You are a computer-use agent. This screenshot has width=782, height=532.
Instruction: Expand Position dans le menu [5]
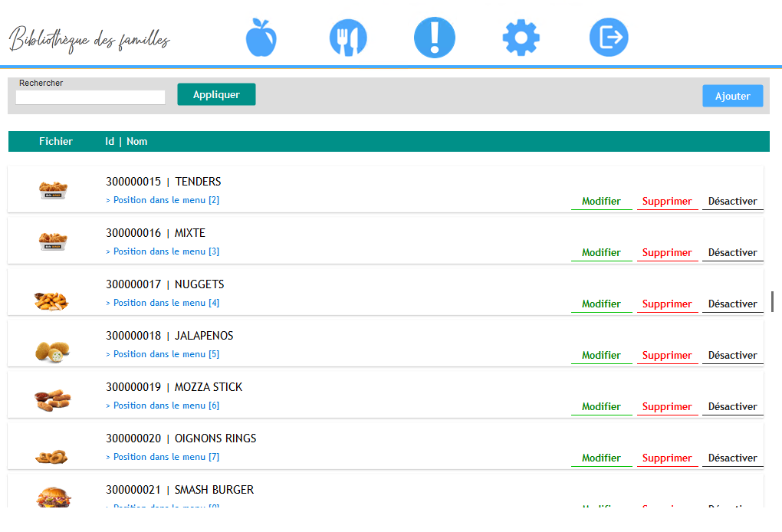[x=163, y=354]
